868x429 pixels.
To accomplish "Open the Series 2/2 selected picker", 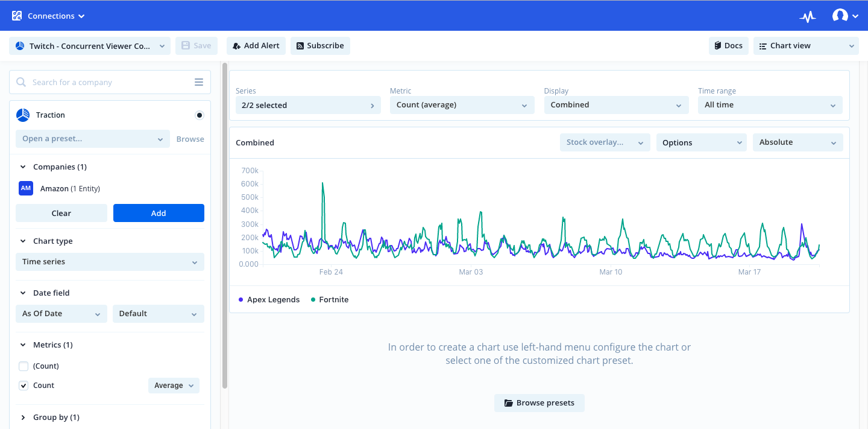I will click(308, 105).
